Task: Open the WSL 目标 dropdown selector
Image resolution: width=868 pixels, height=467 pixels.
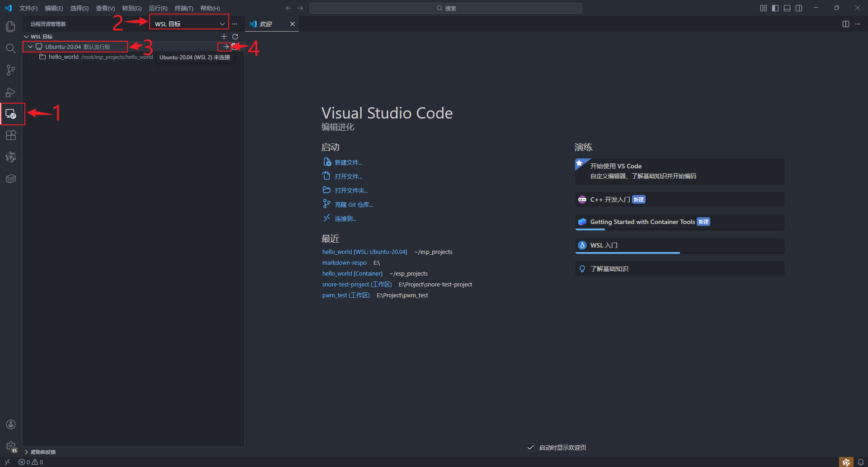Action: point(189,24)
